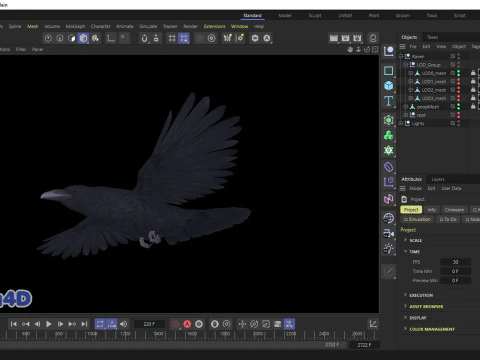Image resolution: width=480 pixels, height=360 pixels.
Task: Click the globe environment icon
Action: (389, 218)
